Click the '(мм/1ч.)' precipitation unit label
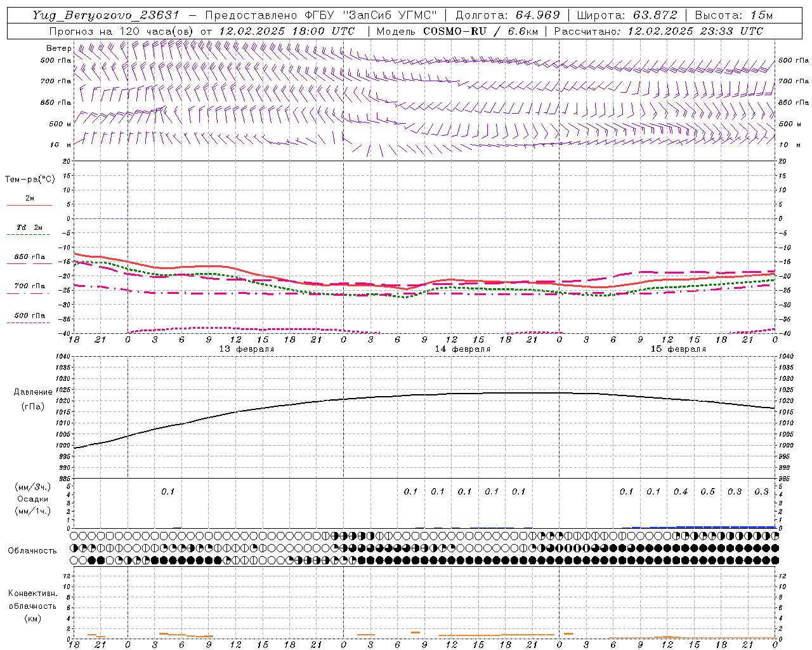 tap(32, 511)
